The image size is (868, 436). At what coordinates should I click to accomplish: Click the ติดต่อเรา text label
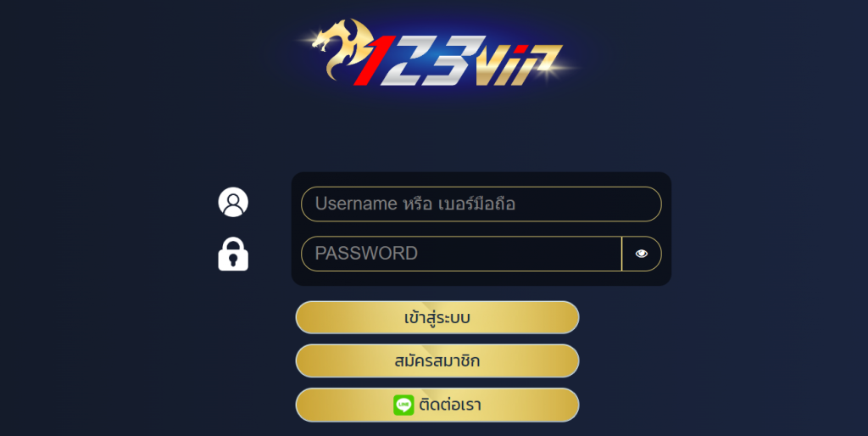[x=450, y=405]
